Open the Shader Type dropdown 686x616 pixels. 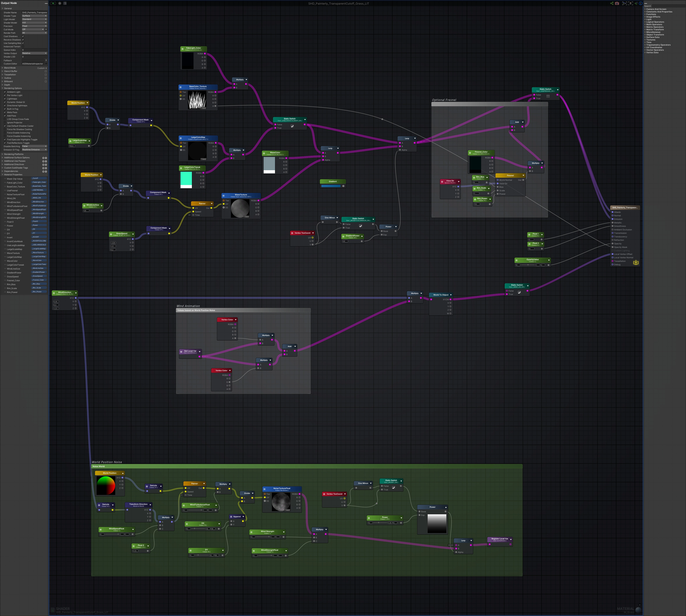tap(34, 16)
